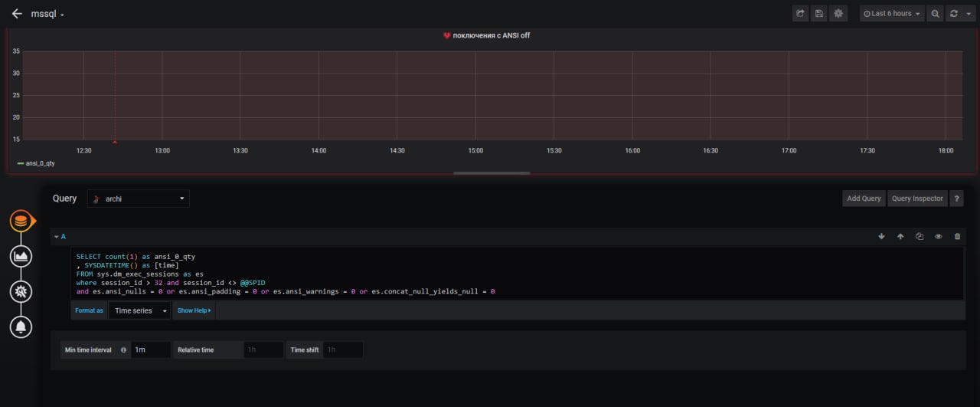Open Format as Time series dropdown

tap(140, 310)
